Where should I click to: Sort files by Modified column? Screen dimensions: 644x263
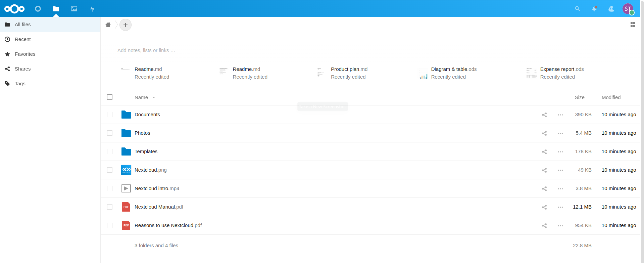[611, 97]
